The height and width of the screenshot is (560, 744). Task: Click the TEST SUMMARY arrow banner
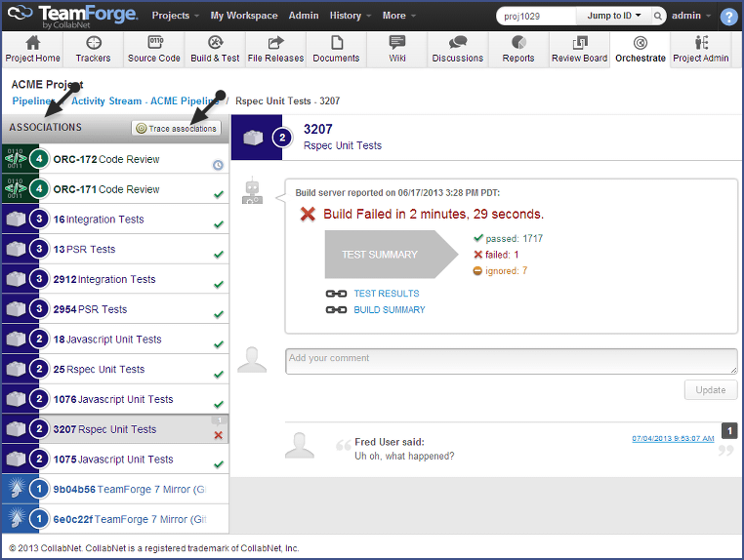(x=391, y=255)
